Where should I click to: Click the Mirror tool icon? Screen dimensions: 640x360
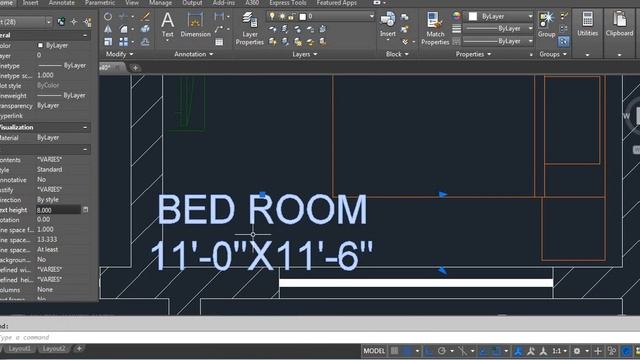point(108,29)
